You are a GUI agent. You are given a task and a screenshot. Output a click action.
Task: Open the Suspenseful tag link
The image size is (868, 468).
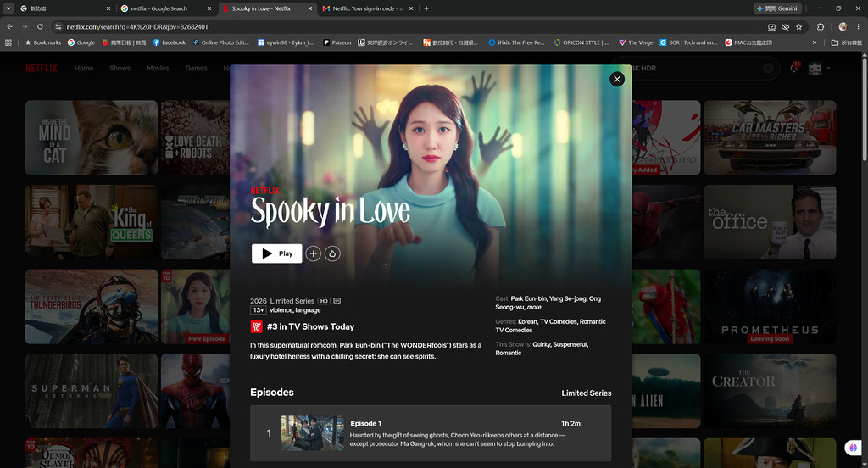click(570, 344)
